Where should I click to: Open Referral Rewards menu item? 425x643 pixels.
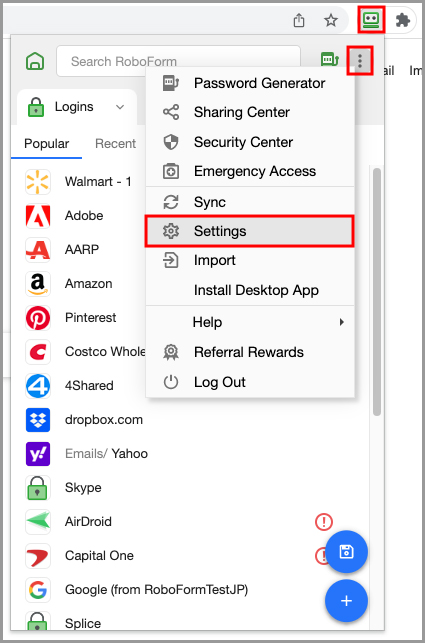pyautogui.click(x=250, y=352)
